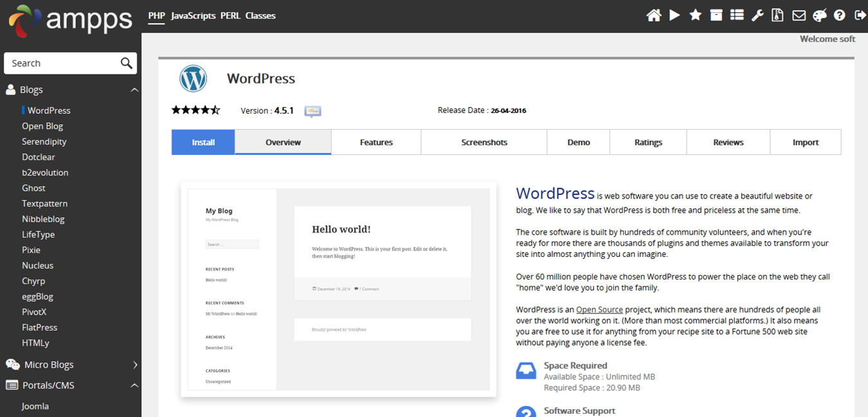Open the Import tab

click(806, 142)
